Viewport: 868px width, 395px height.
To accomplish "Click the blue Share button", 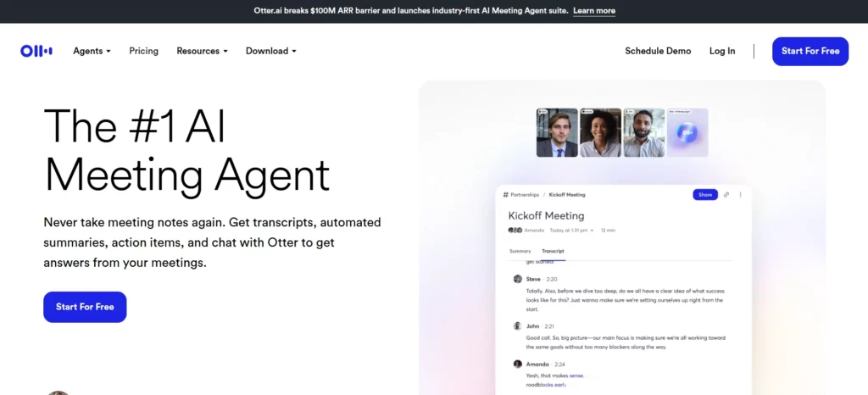I will tap(704, 195).
